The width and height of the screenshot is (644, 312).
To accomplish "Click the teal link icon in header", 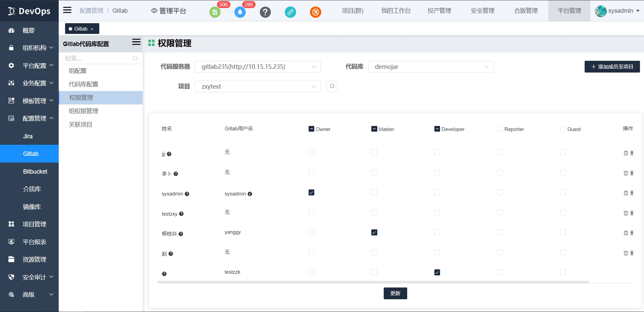I will coord(290,12).
